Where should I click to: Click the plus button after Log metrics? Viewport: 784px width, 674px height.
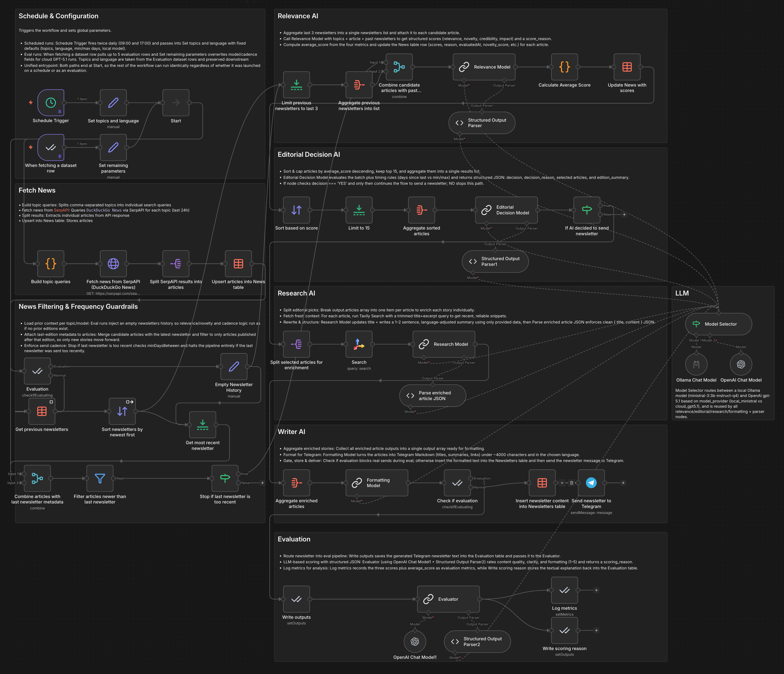(596, 590)
